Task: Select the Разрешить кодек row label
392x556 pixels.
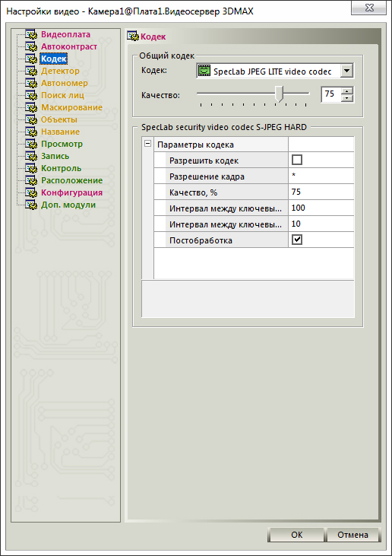Action: (204, 160)
